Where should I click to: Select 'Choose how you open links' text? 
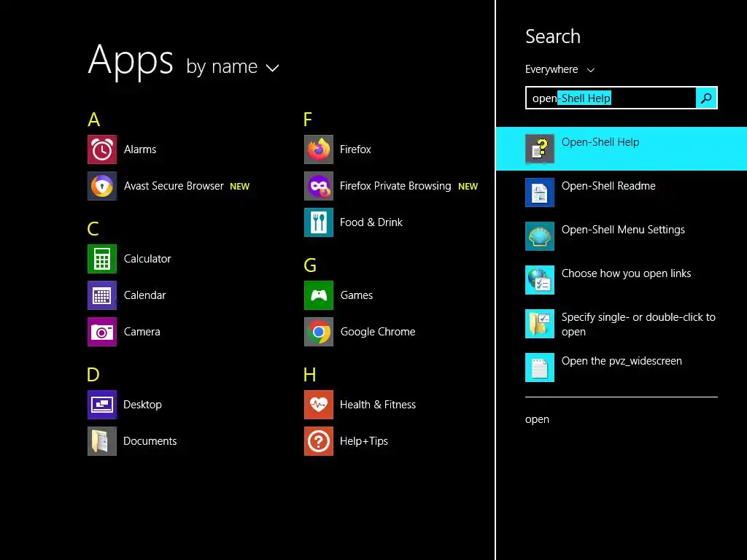point(626,274)
